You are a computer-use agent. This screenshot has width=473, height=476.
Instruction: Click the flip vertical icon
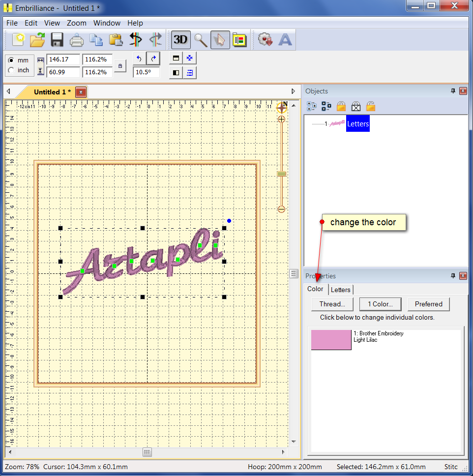pos(176,58)
